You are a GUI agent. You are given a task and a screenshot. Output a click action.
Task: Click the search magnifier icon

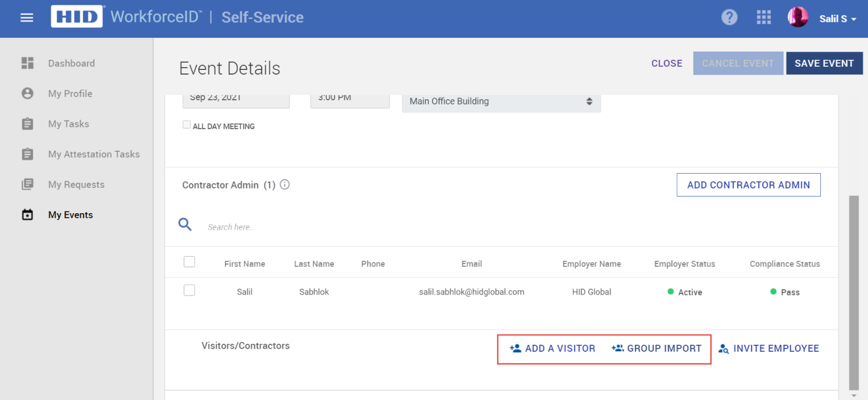coord(185,225)
